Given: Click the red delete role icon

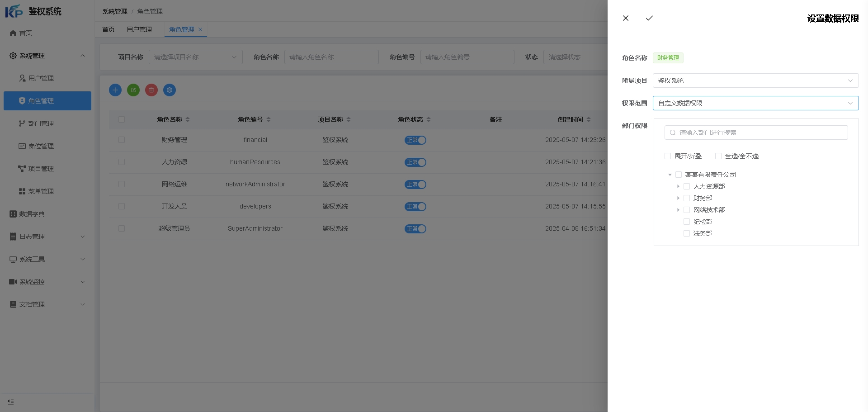Looking at the screenshot, I should 151,90.
